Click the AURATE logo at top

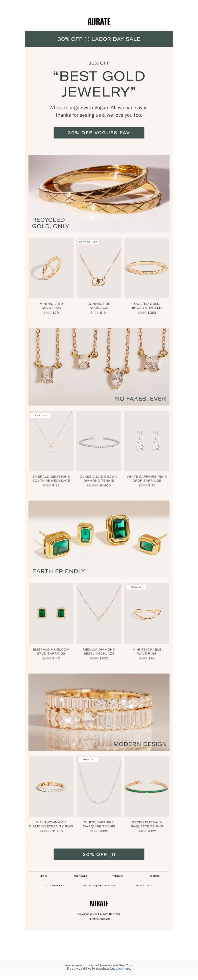point(99,22)
